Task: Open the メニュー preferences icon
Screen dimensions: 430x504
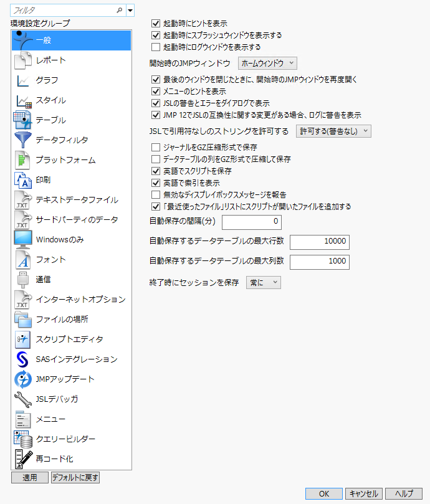Action: [x=23, y=419]
